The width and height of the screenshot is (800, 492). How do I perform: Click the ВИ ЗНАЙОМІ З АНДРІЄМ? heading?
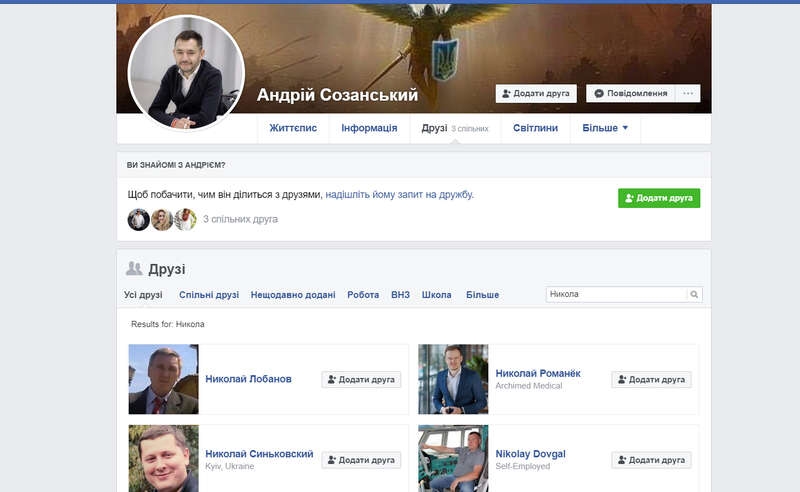[x=176, y=165]
